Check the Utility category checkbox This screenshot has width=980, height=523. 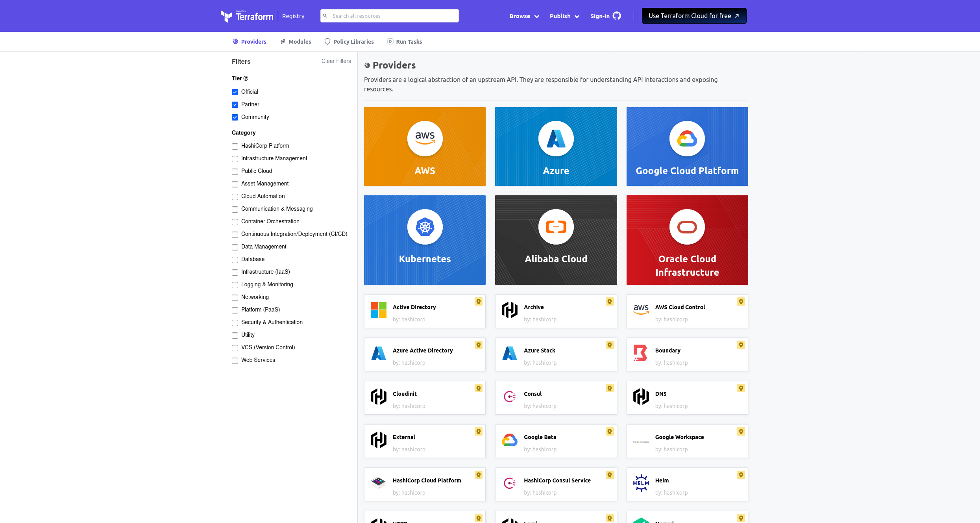click(x=235, y=336)
